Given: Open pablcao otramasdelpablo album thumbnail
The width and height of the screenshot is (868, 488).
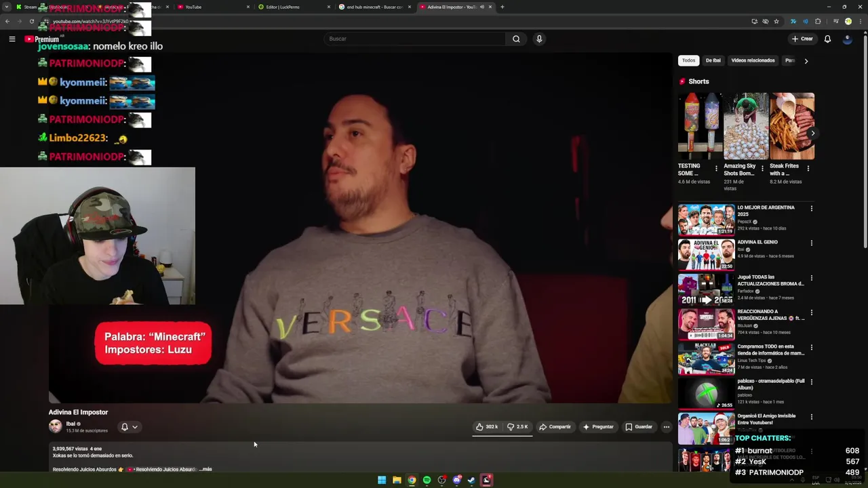Looking at the screenshot, I should pos(706,393).
